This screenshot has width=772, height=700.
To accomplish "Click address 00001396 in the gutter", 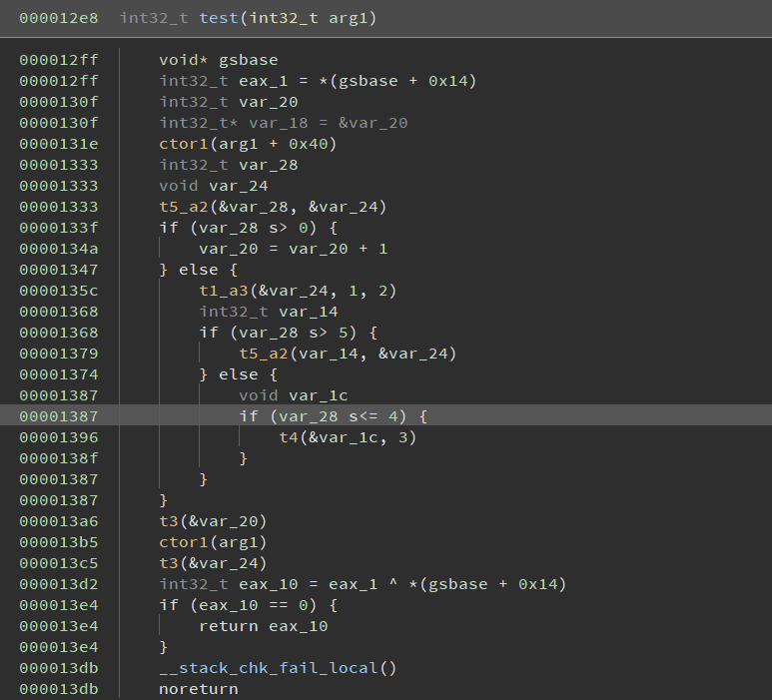I will (59, 437).
